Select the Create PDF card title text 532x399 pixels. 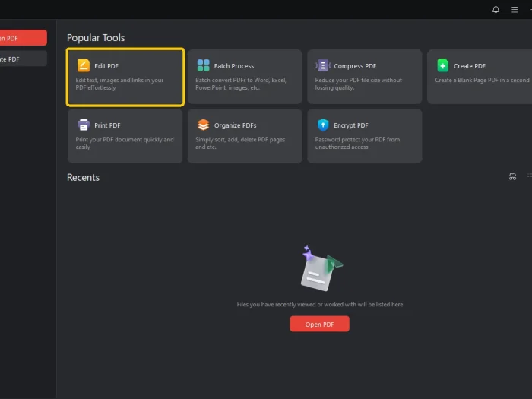pos(470,66)
